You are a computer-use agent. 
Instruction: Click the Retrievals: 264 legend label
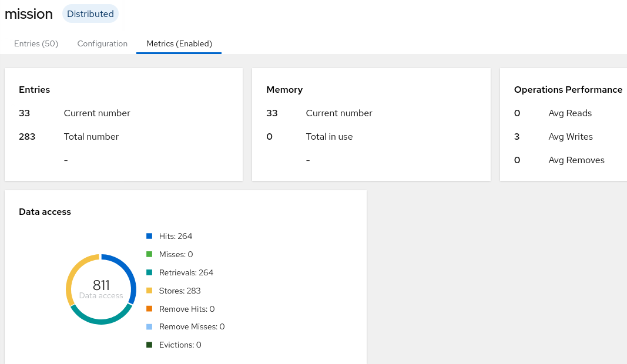click(x=186, y=272)
